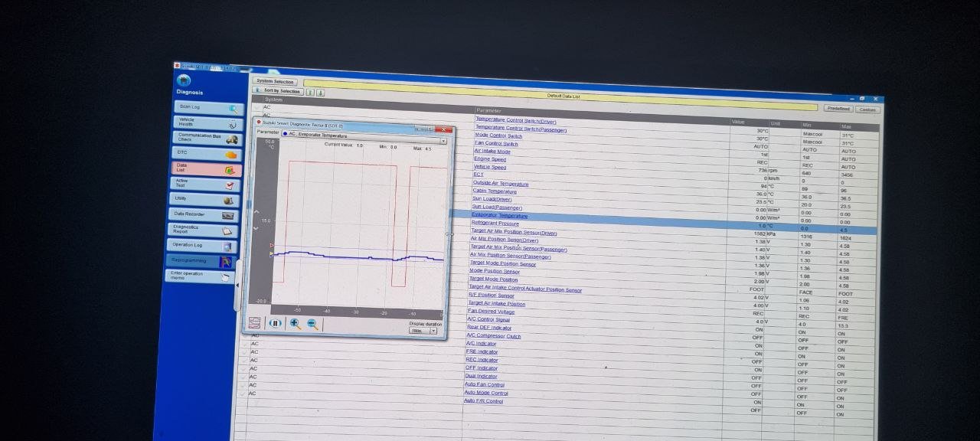Screen dimensions: 980x441
Task: Open the Evaporator Temperature parameter link
Action: click(499, 216)
